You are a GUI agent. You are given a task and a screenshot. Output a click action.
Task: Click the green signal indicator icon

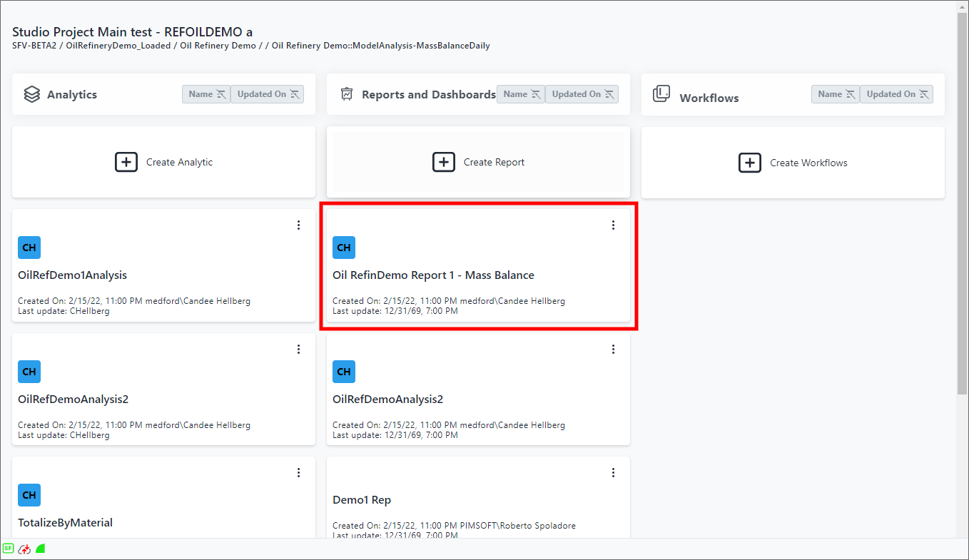[41, 549]
